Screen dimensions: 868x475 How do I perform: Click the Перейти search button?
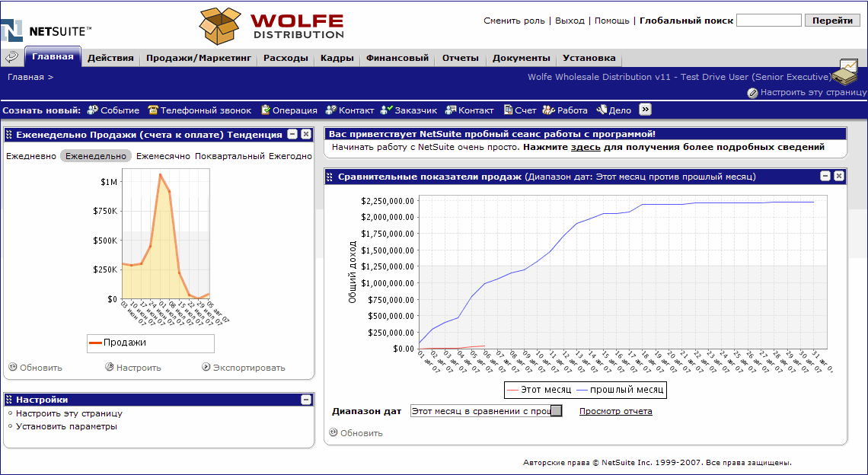coord(832,21)
